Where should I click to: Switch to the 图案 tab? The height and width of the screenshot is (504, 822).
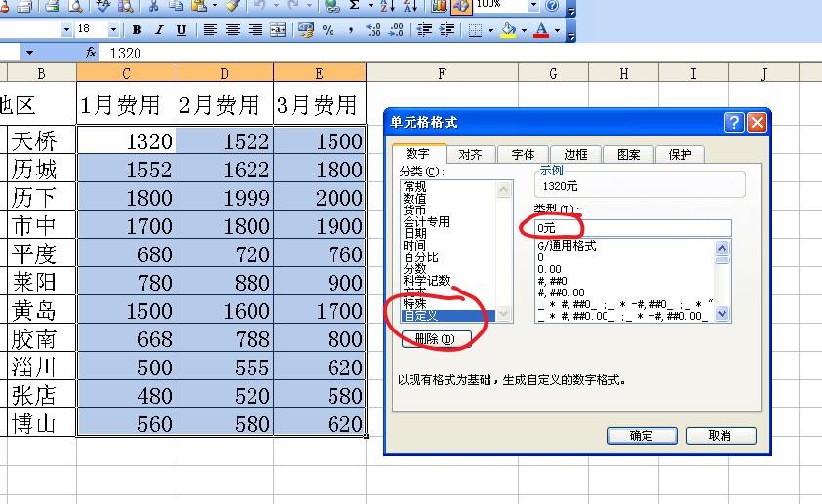coord(628,155)
